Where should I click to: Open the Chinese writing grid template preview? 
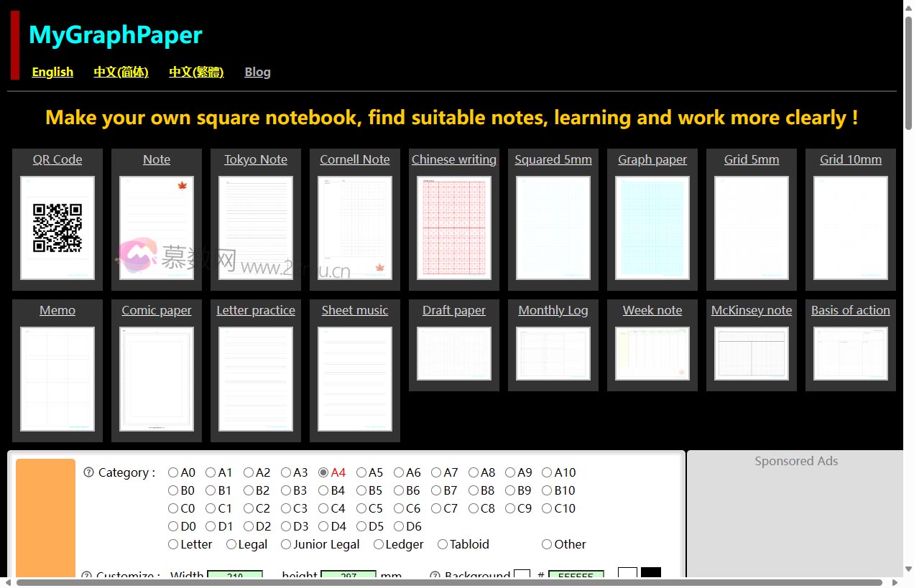[453, 228]
